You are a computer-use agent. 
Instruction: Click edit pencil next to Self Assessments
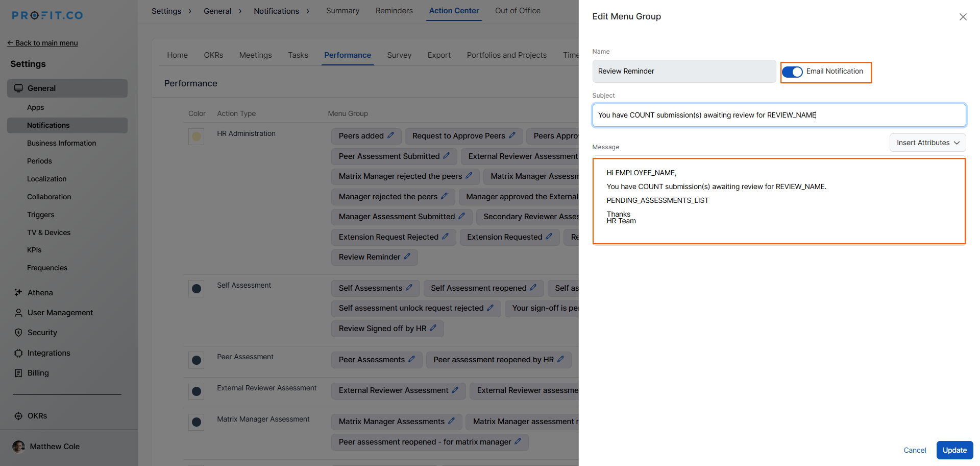409,288
